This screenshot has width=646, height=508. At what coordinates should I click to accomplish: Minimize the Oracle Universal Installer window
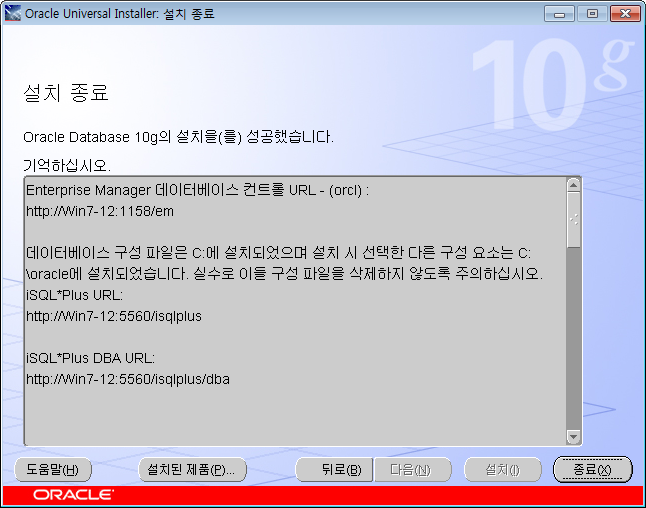coord(559,14)
